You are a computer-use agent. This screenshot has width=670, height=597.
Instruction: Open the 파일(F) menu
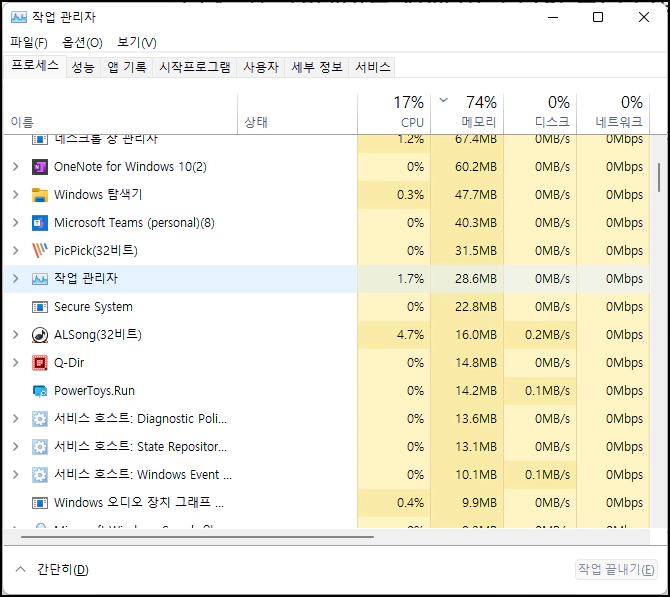29,42
